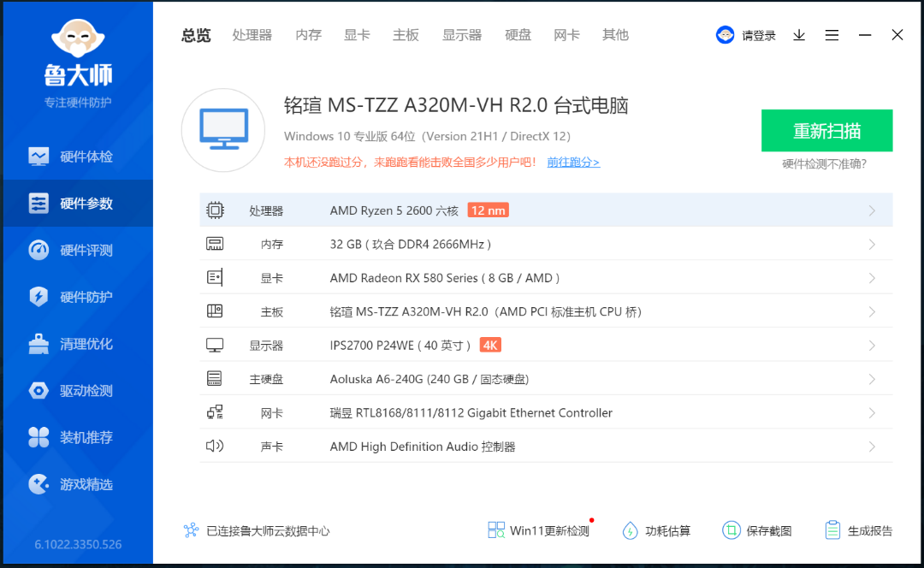The width and height of the screenshot is (924, 568).
Task: Expand the 声卡 row chevron
Action: (872, 447)
